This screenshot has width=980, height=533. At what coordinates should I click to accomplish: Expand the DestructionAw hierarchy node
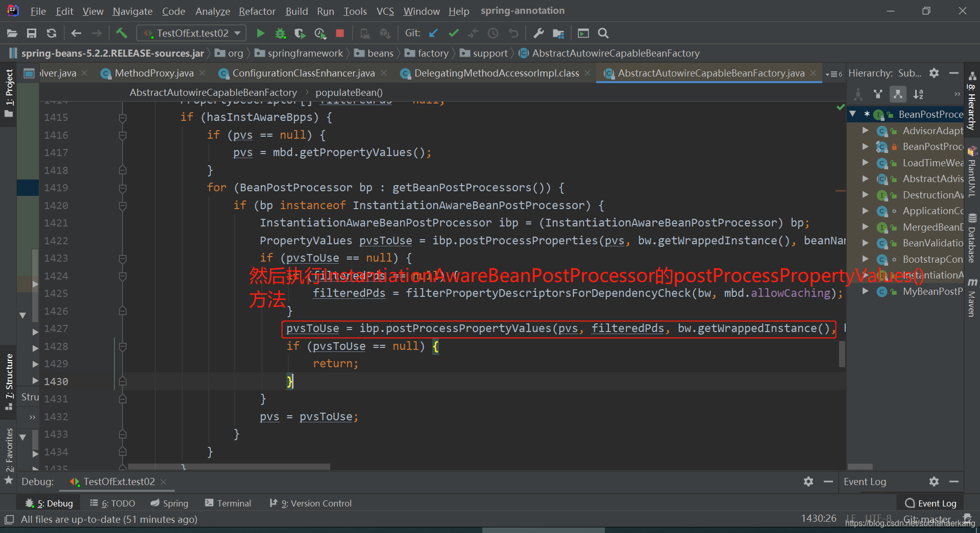point(865,195)
